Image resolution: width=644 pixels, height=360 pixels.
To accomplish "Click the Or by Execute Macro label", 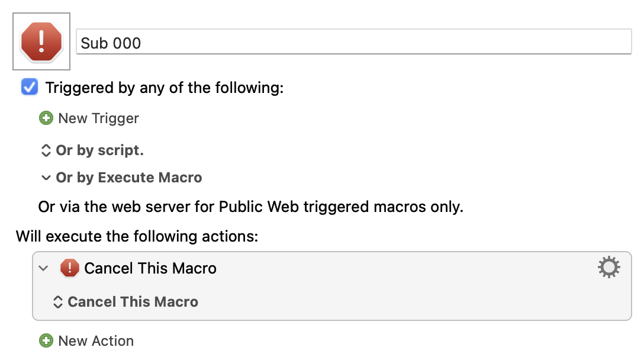I will [129, 178].
